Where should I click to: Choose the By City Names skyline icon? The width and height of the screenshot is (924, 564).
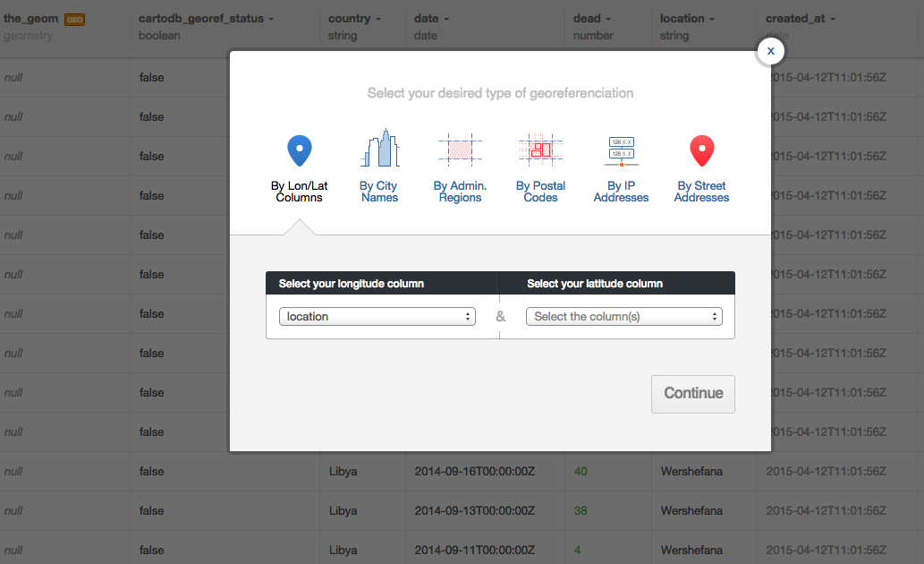click(380, 148)
